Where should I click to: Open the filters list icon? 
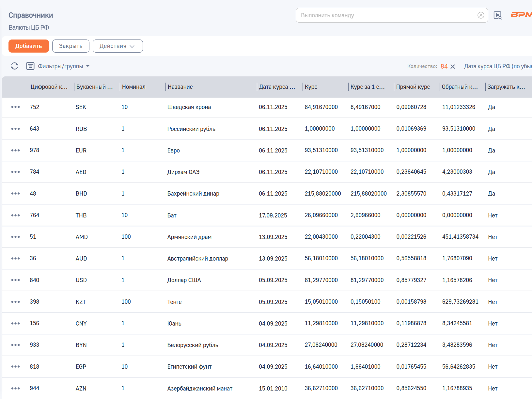pos(30,66)
